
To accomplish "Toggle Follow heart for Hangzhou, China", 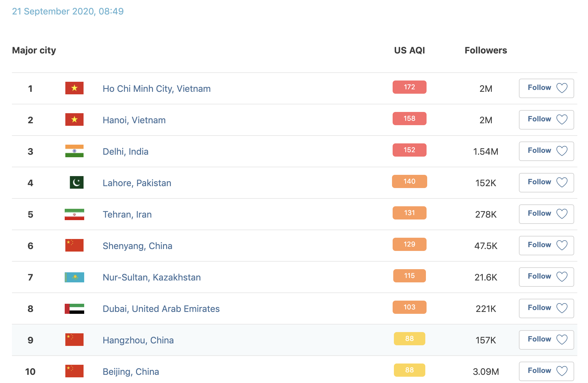I will point(562,340).
